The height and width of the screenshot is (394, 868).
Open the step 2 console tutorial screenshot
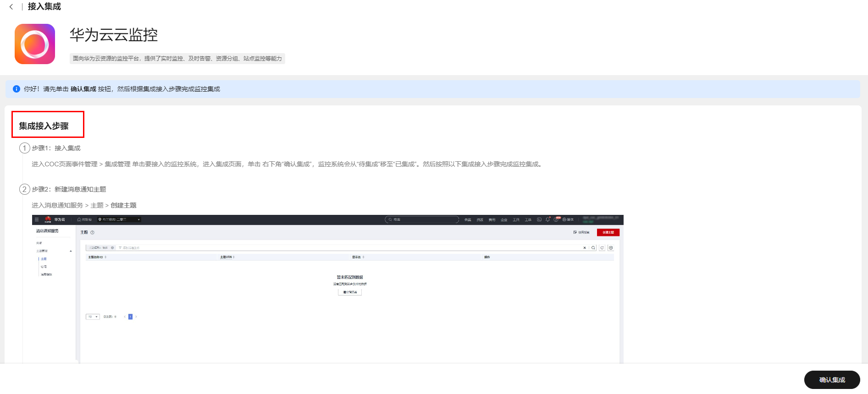328,289
